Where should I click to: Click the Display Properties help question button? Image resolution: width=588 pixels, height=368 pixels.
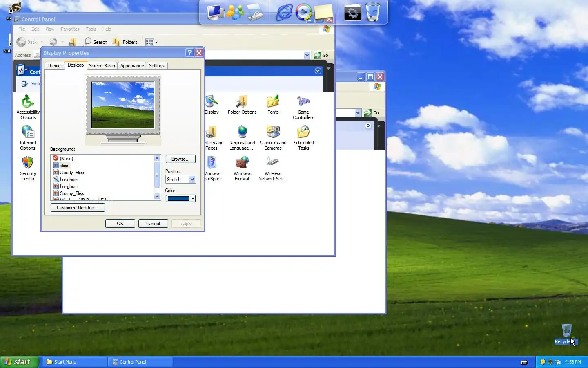tap(189, 52)
